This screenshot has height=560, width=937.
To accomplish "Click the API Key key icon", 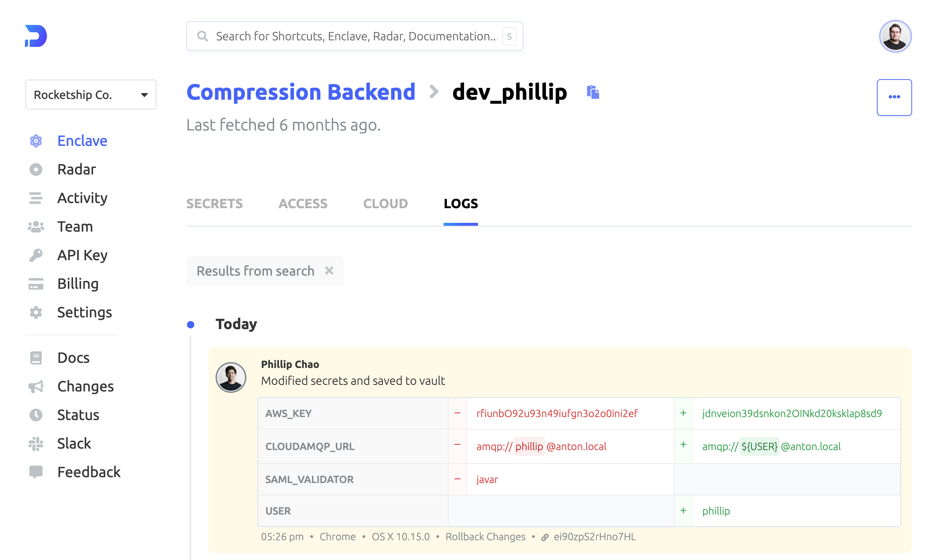I will (x=36, y=255).
